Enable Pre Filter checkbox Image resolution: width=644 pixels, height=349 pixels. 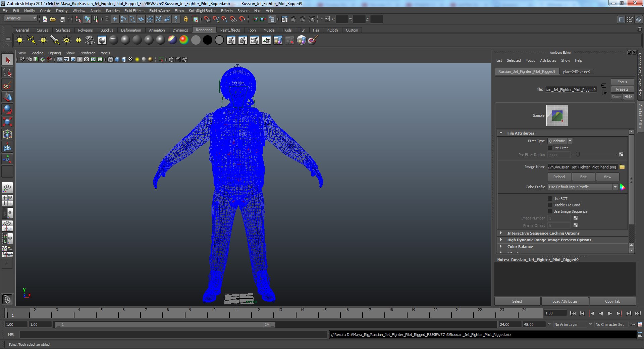point(550,148)
